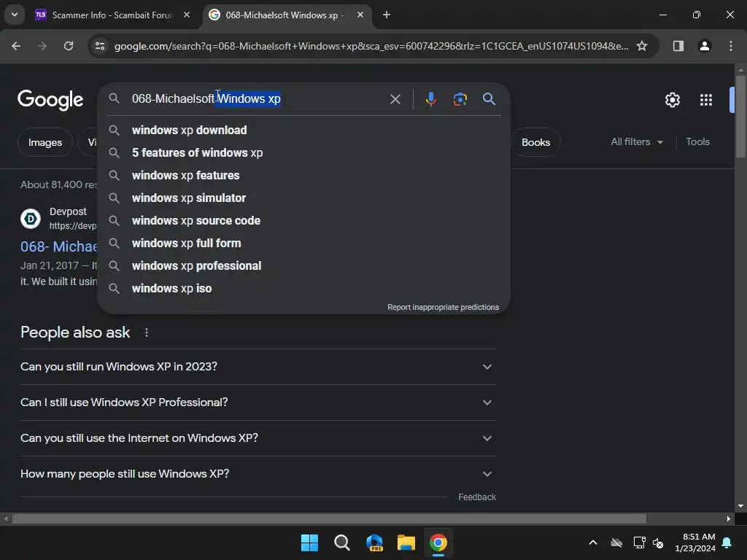Screen dimensions: 747x560
Task: Click the horizontal page scrollbar thumb
Action: click(x=329, y=518)
